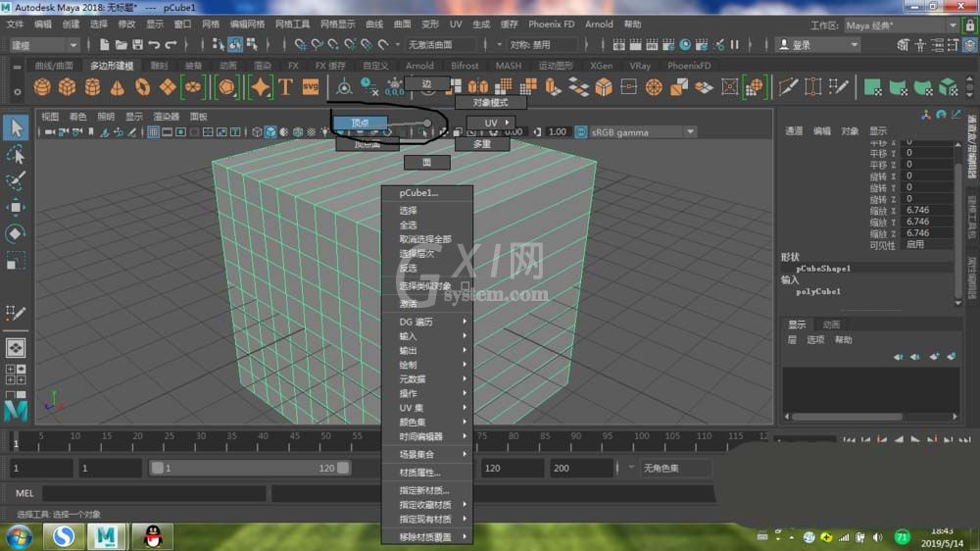Viewport: 980px width, 551px height.
Task: Select the Rotate tool in toolbox
Action: coord(16,233)
